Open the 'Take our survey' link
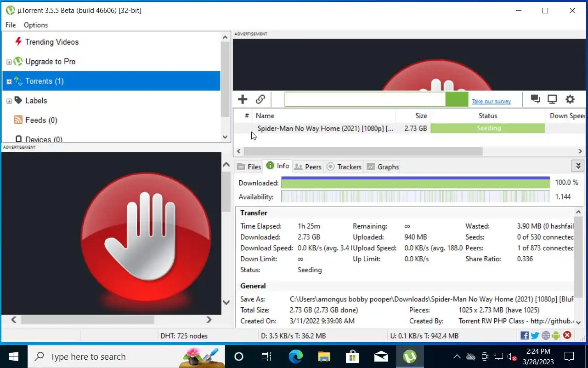Image resolution: width=588 pixels, height=368 pixels. click(491, 101)
